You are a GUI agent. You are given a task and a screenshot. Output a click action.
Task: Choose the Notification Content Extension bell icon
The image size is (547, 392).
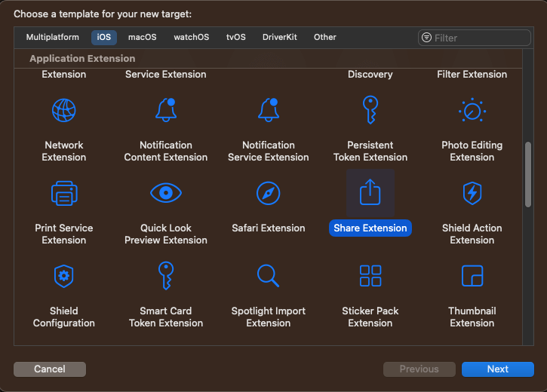tap(166, 110)
